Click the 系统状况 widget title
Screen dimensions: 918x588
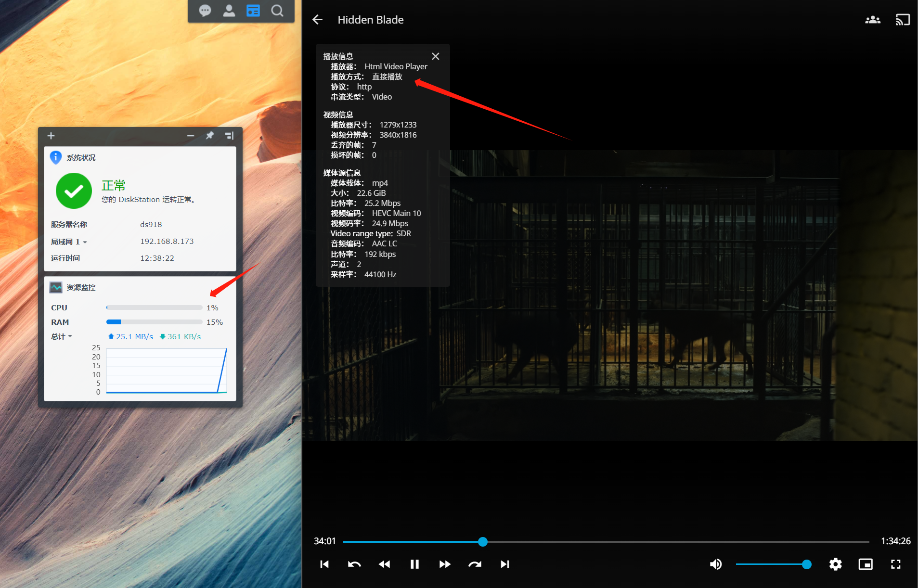click(x=81, y=157)
